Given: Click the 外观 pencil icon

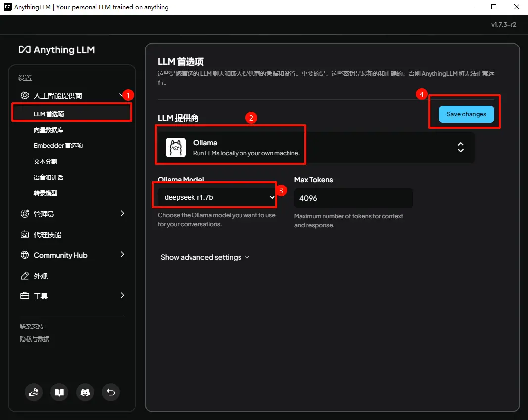Looking at the screenshot, I should tap(25, 276).
